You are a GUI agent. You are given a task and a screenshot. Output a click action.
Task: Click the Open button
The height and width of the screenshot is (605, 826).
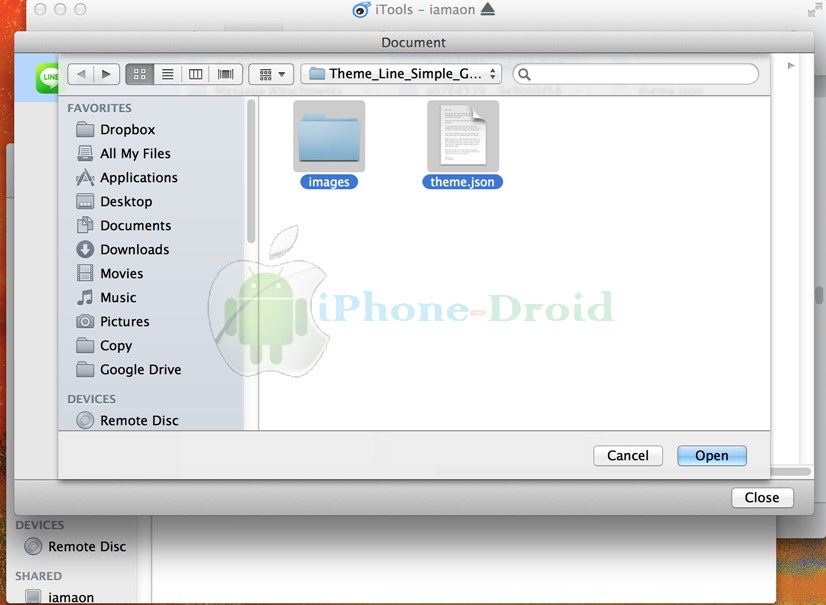(x=711, y=455)
